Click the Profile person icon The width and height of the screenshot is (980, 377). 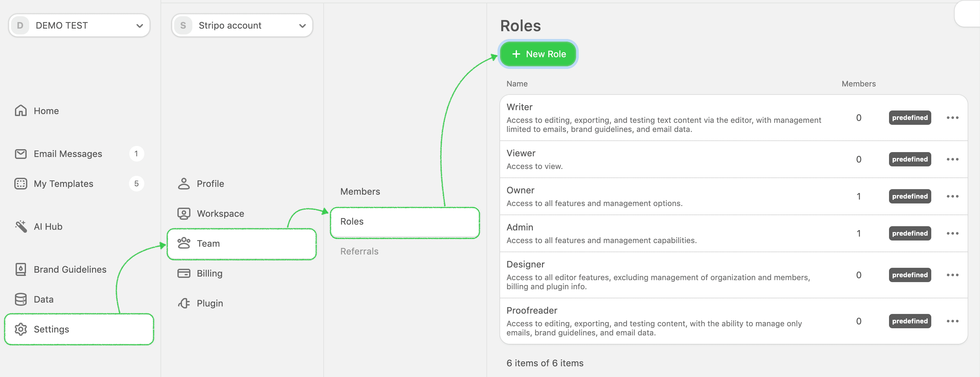click(x=184, y=183)
